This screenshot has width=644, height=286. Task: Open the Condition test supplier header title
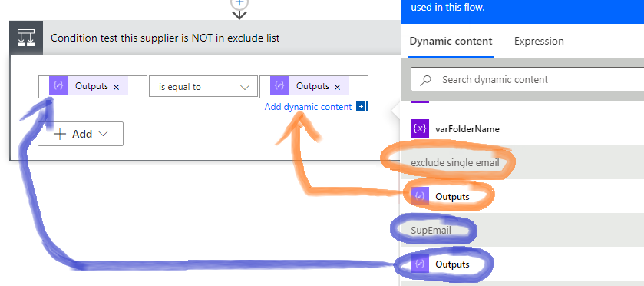(x=165, y=38)
